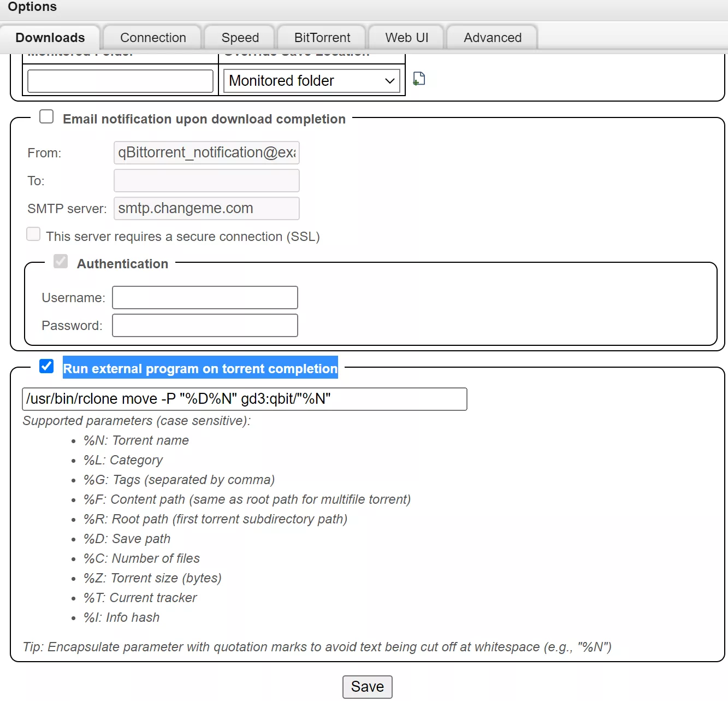Click into the Password field

pos(205,326)
